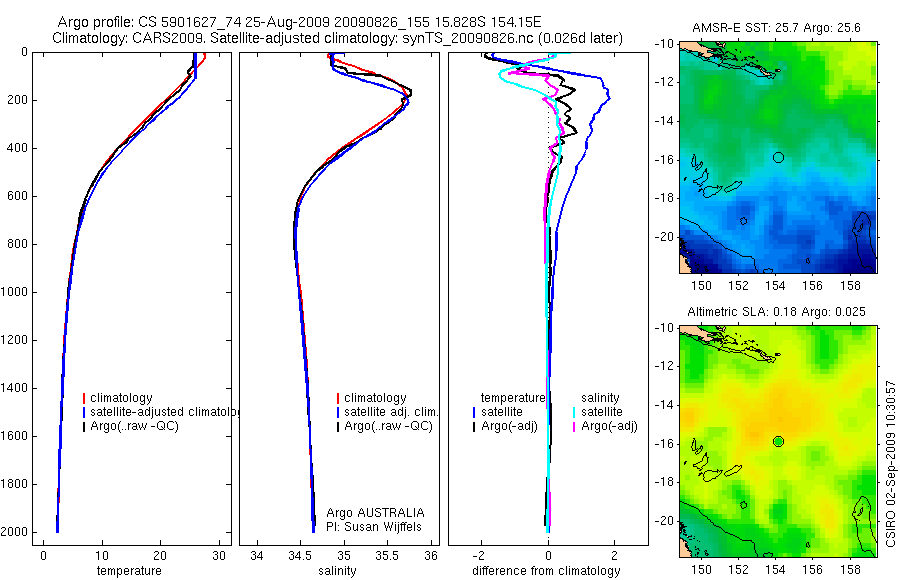This screenshot has height=580, width=900.
Task: Click the red climatology color swatch in temperature legend
Action: tap(84, 398)
